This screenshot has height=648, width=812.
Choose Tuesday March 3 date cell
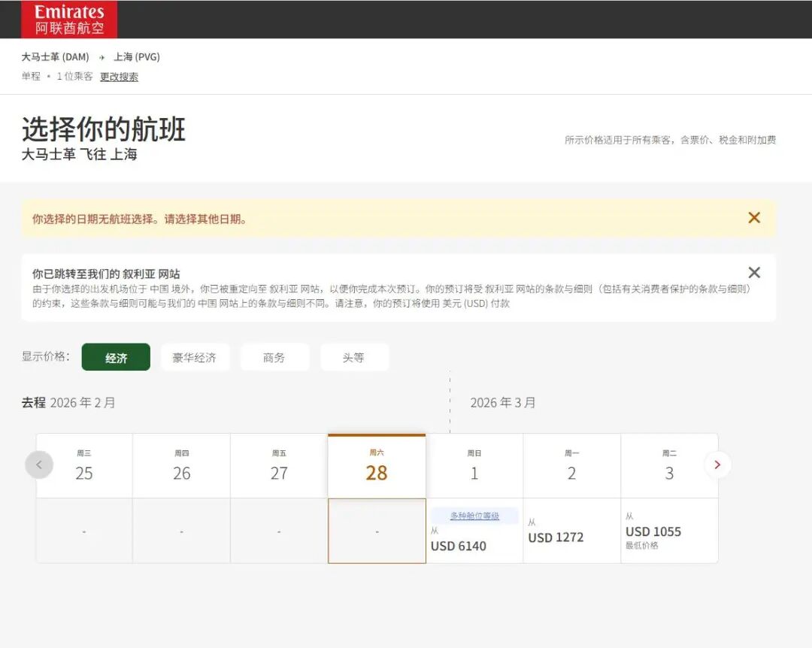[669, 465]
